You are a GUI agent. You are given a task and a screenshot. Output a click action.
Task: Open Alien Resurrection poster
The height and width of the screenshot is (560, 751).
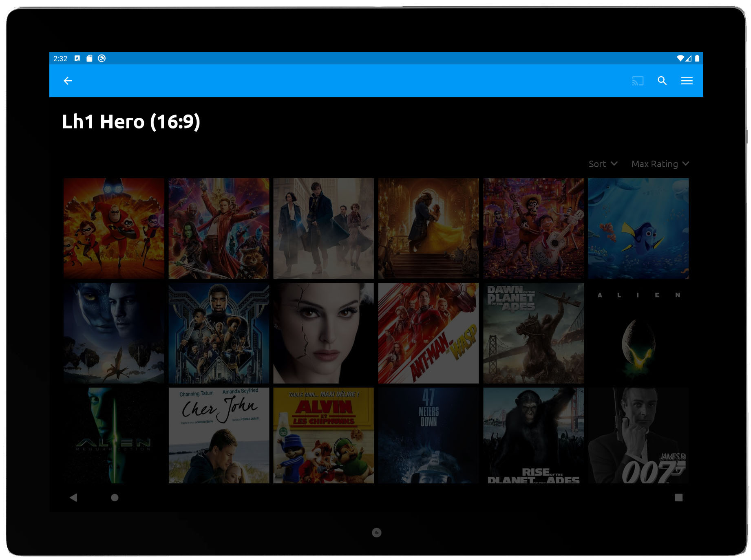pos(114,435)
